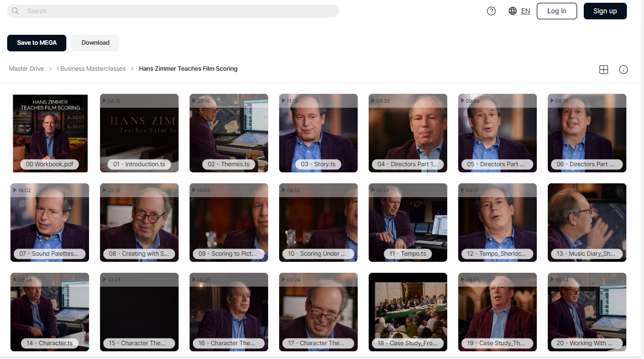Screen dimensions: 644x359
Task: Open 09 - Scoring to Pict... video
Action: [229, 223]
